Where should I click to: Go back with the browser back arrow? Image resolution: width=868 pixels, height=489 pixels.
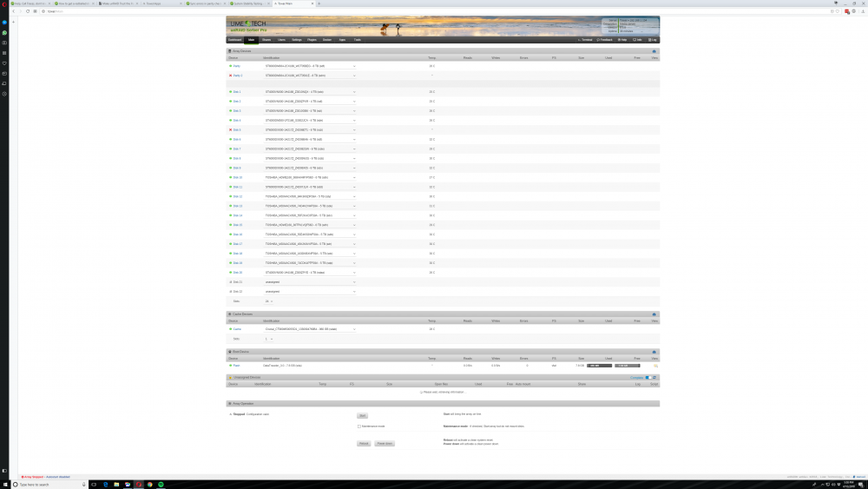(14, 11)
